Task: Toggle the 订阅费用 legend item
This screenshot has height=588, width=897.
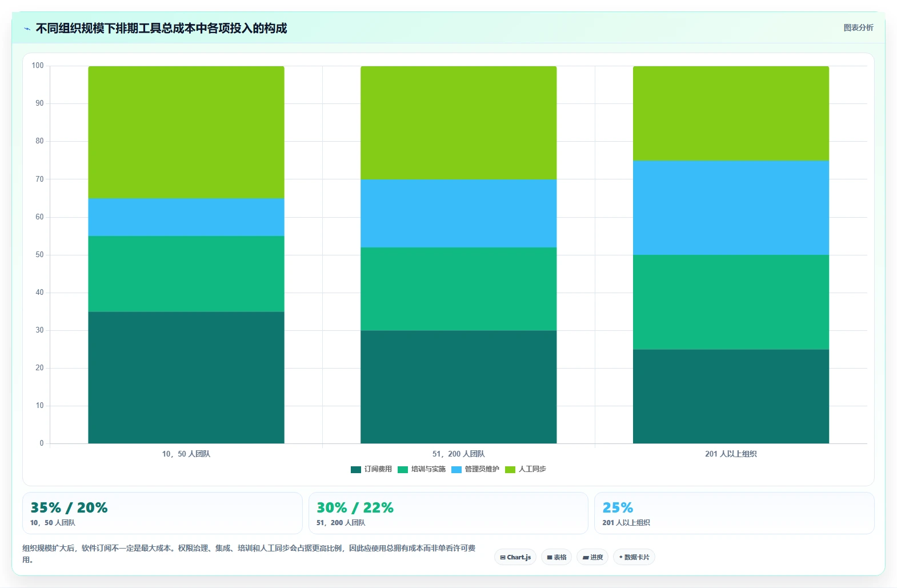Action: click(x=371, y=469)
